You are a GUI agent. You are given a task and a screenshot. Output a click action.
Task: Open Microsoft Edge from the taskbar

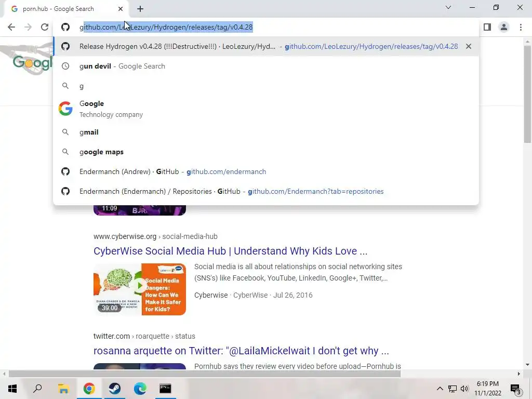click(x=140, y=389)
